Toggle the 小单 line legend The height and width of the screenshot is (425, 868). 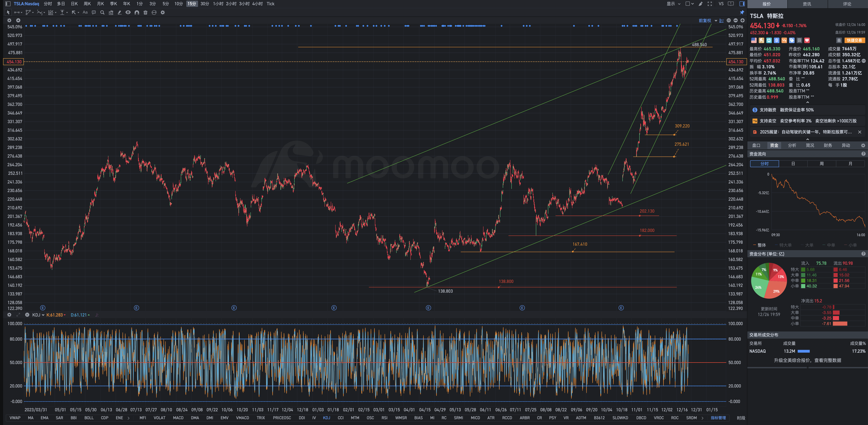850,245
